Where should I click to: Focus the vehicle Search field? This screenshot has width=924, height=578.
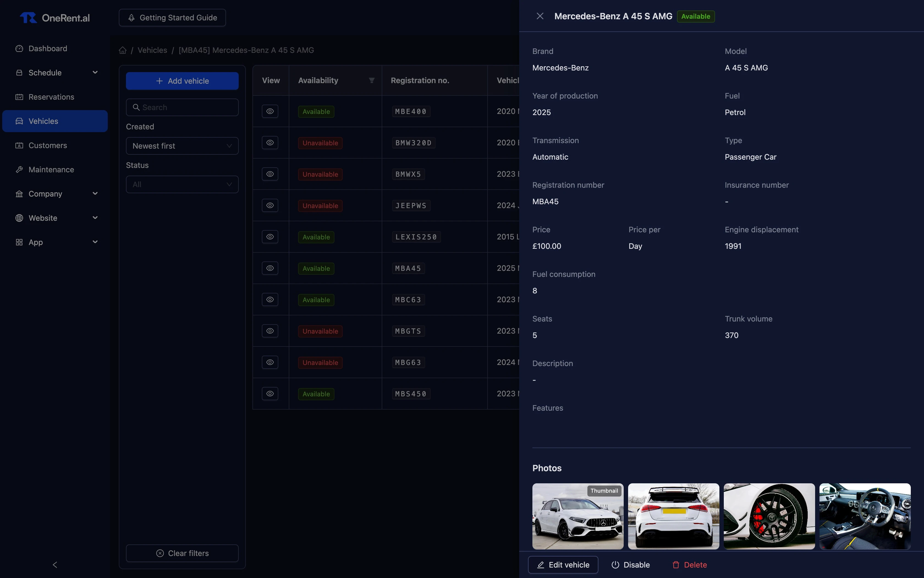(x=182, y=107)
